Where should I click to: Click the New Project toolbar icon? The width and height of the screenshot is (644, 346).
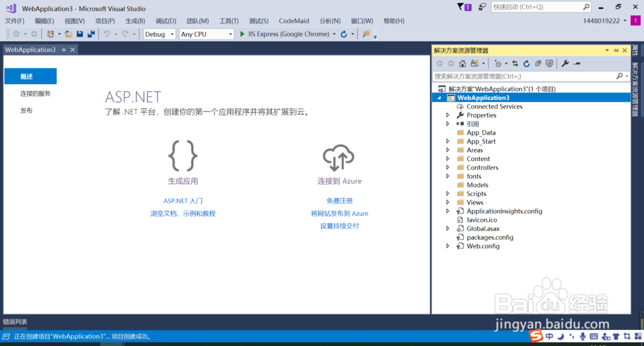(50, 34)
